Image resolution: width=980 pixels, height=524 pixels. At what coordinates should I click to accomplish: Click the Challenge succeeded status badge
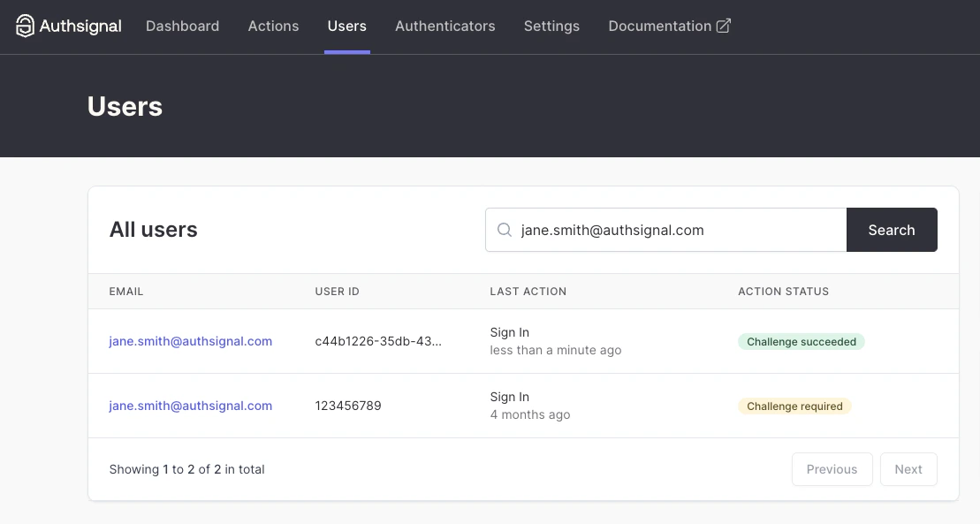801,341
